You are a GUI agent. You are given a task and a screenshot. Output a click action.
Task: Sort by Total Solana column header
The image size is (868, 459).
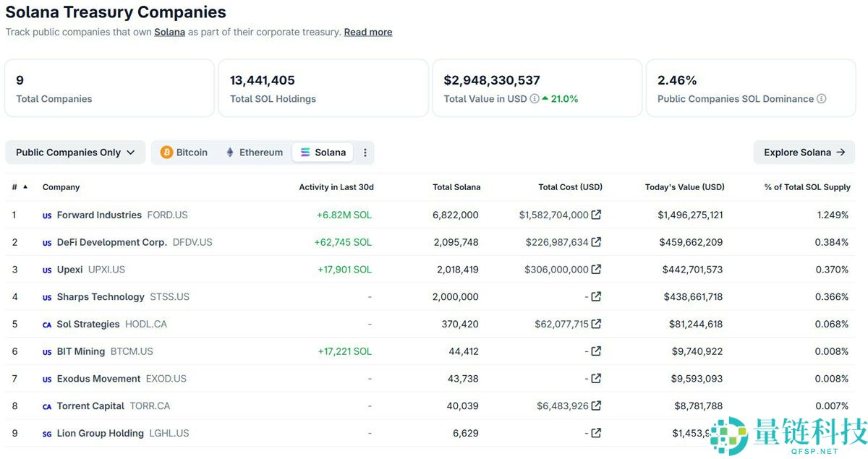coord(456,187)
